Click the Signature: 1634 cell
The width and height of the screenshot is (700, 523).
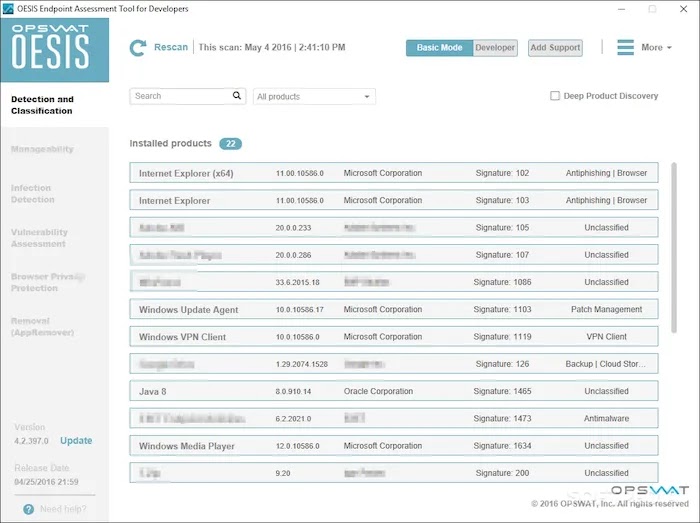[x=502, y=446]
